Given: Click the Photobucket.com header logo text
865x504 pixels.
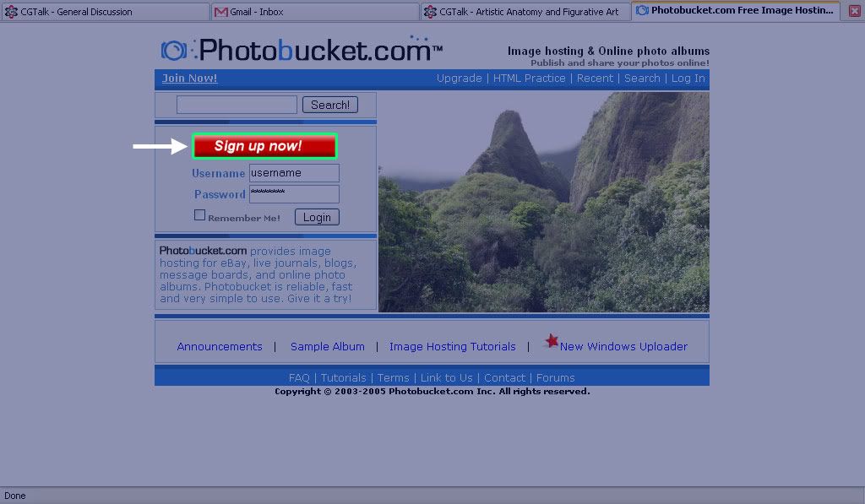Looking at the screenshot, I should pos(320,50).
